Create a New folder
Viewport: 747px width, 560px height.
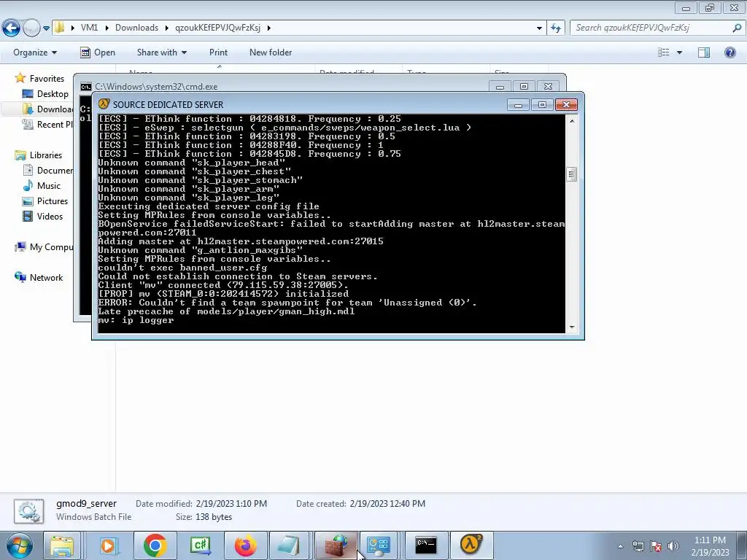coord(271,52)
